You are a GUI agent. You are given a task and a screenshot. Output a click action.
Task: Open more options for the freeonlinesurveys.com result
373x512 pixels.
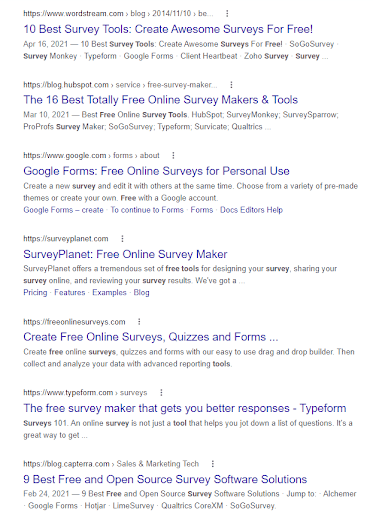[139, 322]
